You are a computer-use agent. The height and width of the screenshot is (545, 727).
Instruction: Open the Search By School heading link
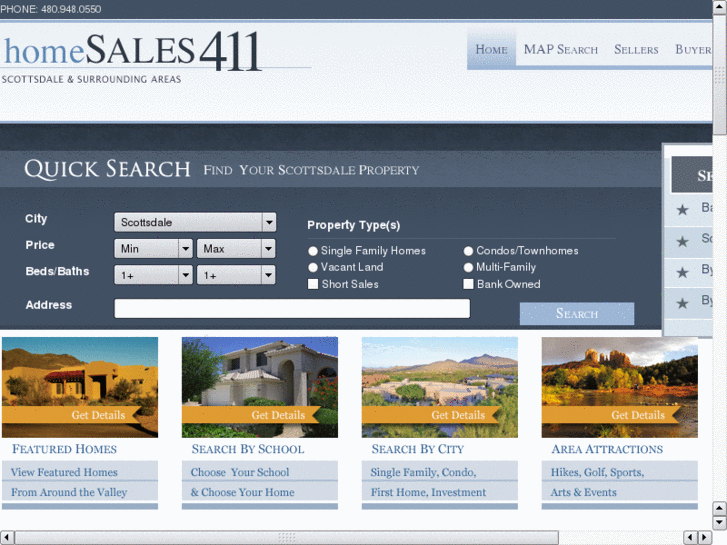click(x=248, y=449)
